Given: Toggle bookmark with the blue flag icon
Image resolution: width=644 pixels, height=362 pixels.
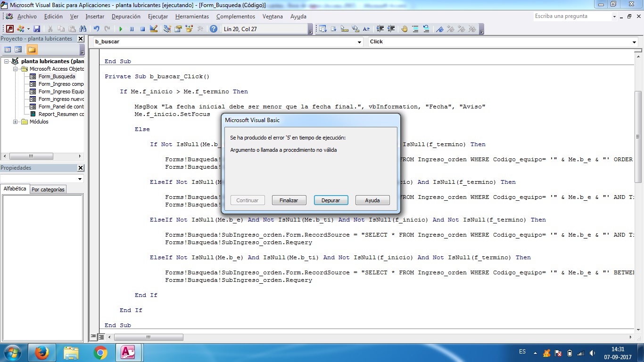Looking at the screenshot, I should pos(440,29).
